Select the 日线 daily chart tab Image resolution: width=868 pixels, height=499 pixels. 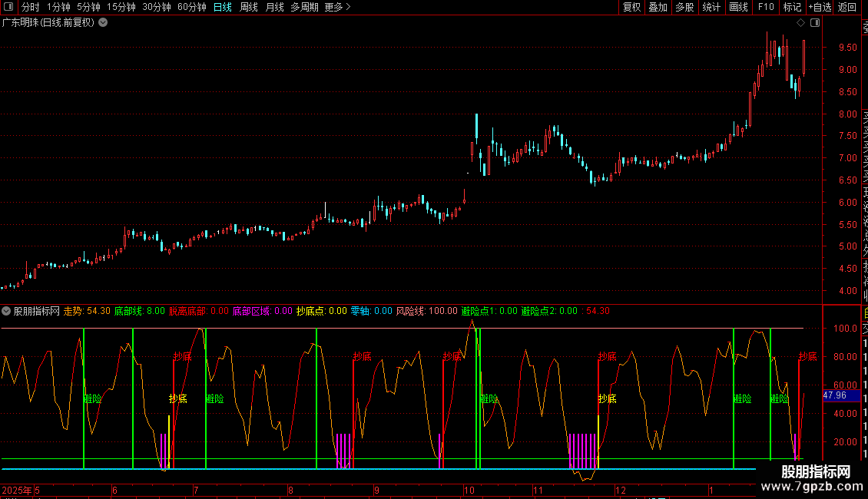click(x=223, y=7)
